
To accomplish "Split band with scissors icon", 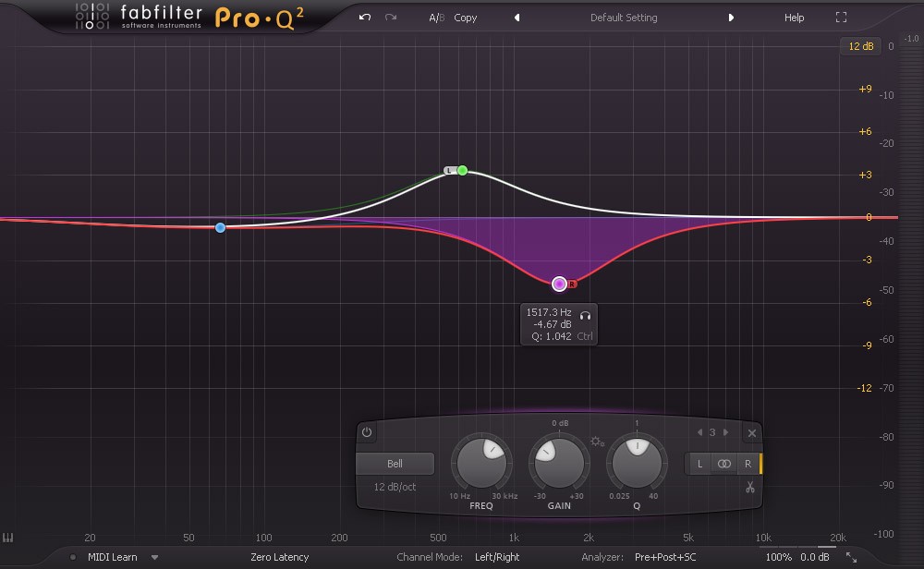I will tap(749, 487).
